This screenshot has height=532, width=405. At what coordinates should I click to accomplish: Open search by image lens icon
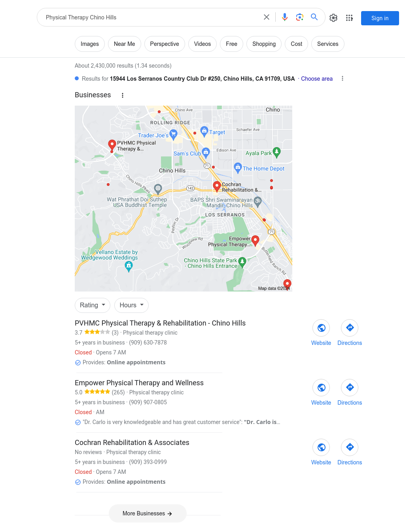coord(300,17)
